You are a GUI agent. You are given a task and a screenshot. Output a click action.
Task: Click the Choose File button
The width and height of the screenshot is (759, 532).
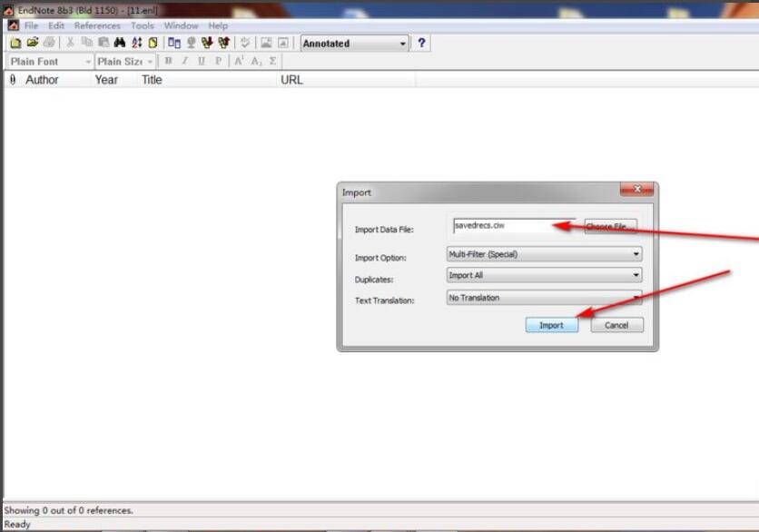611,226
